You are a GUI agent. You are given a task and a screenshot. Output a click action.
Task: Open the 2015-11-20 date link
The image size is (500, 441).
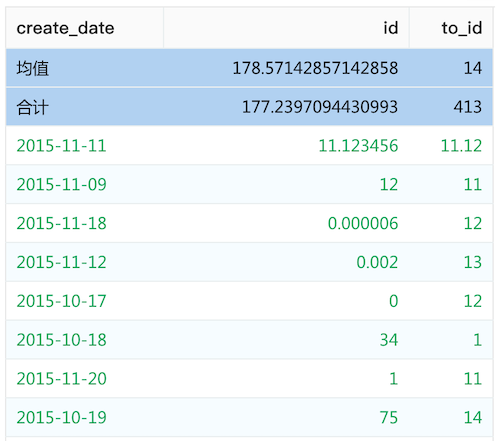[x=62, y=379]
